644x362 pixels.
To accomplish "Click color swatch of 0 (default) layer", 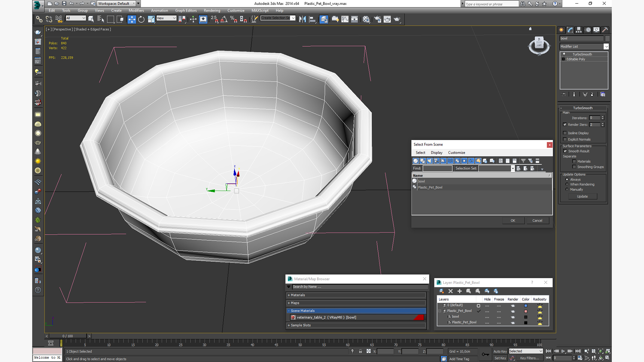I will [526, 306].
